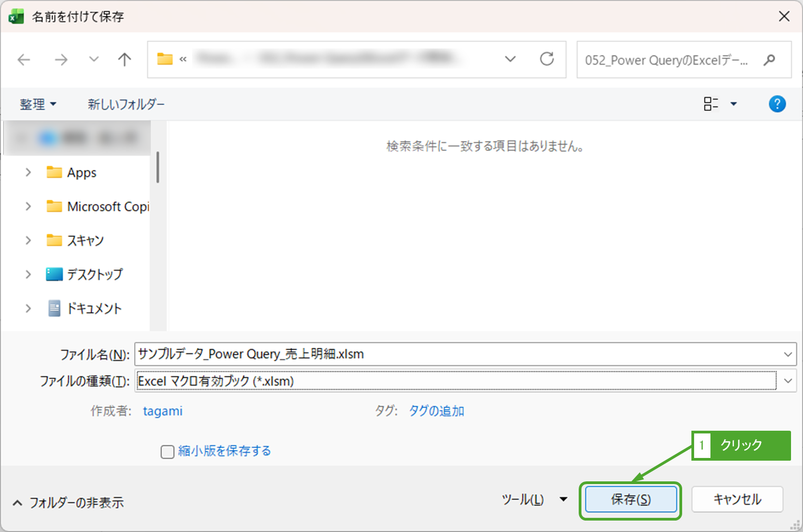This screenshot has width=803, height=532.
Task: Open the ファイルの種類 dropdown
Action: (x=787, y=381)
